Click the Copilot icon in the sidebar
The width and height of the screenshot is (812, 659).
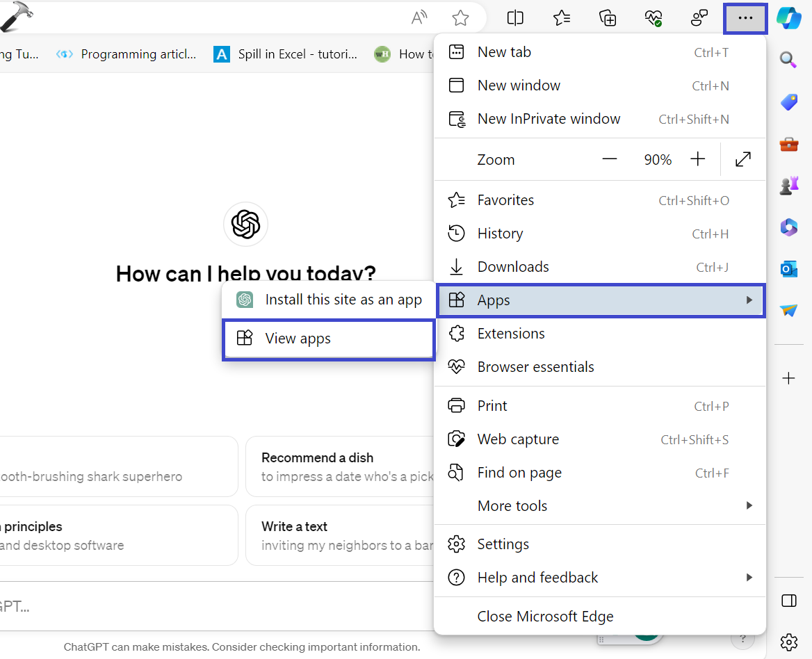tap(788, 18)
